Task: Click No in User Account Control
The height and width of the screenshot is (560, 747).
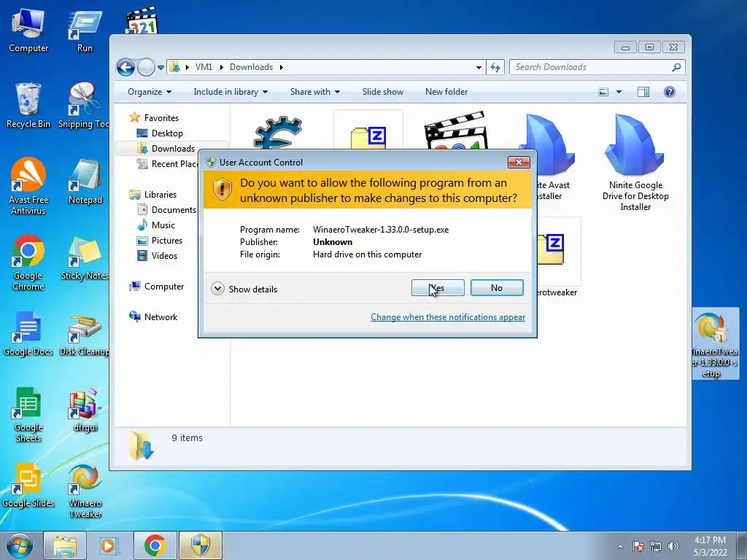Action: [497, 287]
